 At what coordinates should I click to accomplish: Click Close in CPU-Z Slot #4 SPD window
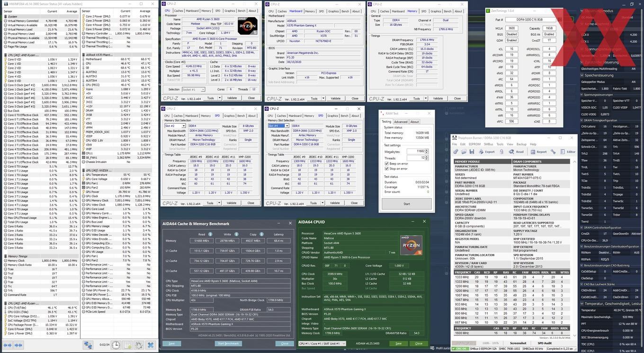[354, 203]
